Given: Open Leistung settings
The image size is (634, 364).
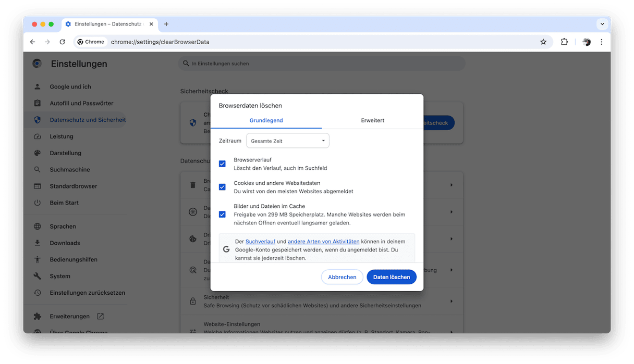Looking at the screenshot, I should (62, 136).
